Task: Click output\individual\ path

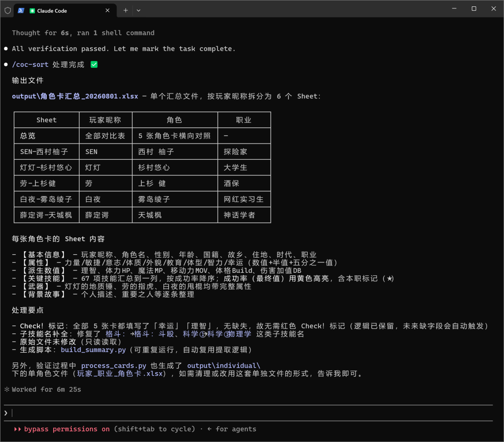Action: pyautogui.click(x=224, y=366)
